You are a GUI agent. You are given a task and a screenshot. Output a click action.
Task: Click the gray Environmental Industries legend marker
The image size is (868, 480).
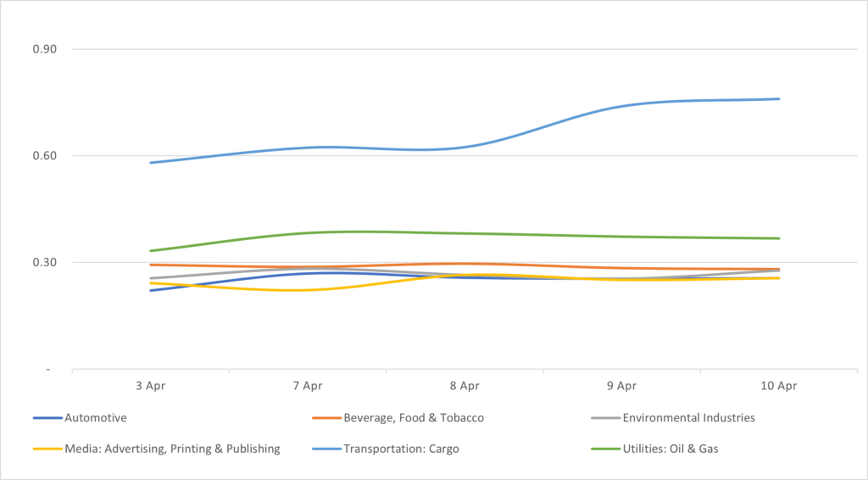coord(605,418)
